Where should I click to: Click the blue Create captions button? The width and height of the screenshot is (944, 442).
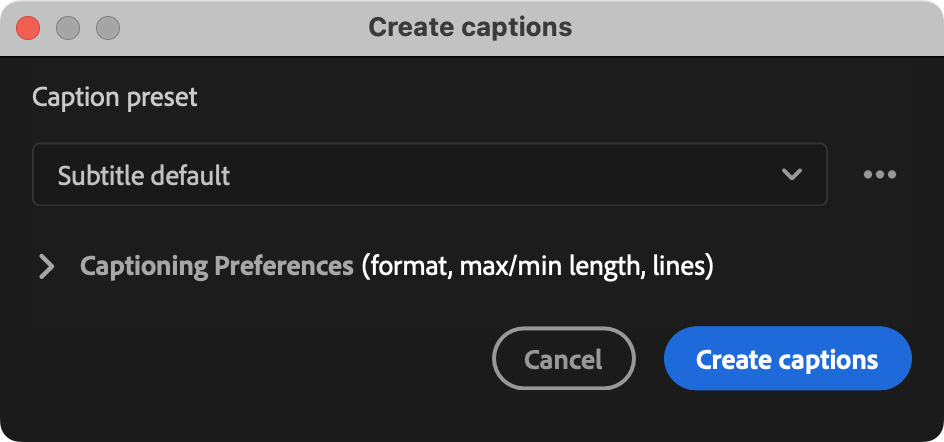(x=787, y=359)
